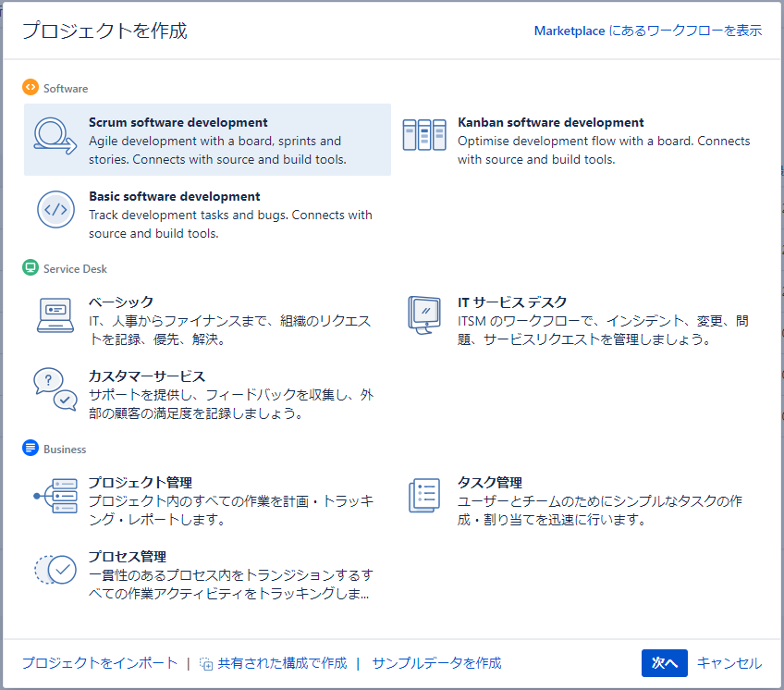Click プロジェクトをインポート link
The image size is (784, 690).
point(100,663)
